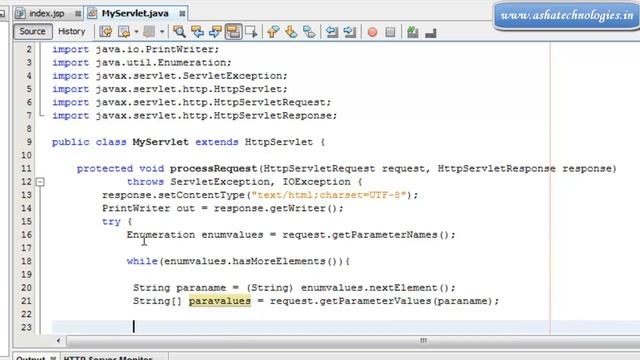Click 'throws' keyword on line 12

145,182
